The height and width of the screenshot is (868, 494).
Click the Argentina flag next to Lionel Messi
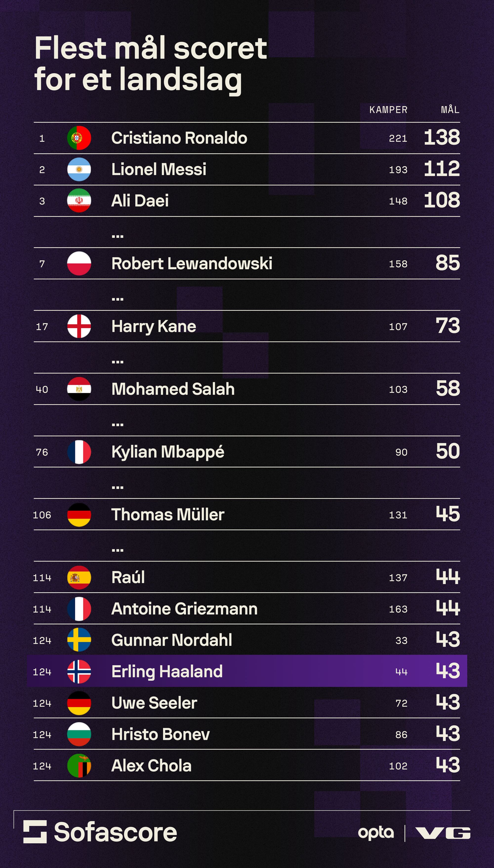pyautogui.click(x=79, y=169)
